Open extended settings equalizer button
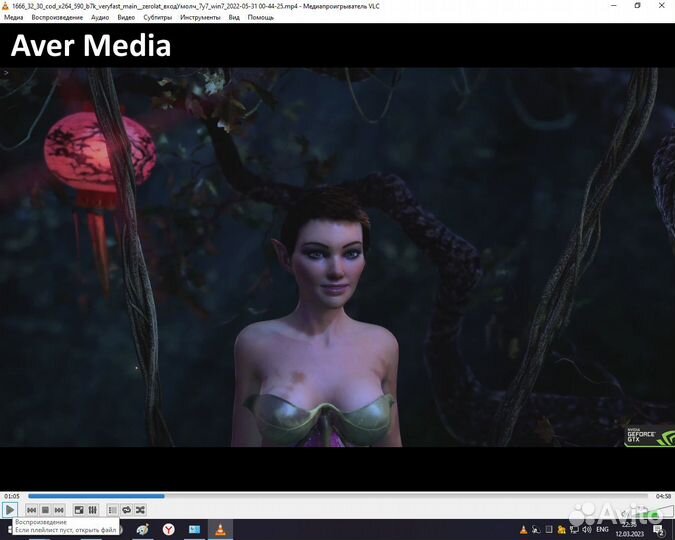675x540 pixels. coord(93,510)
